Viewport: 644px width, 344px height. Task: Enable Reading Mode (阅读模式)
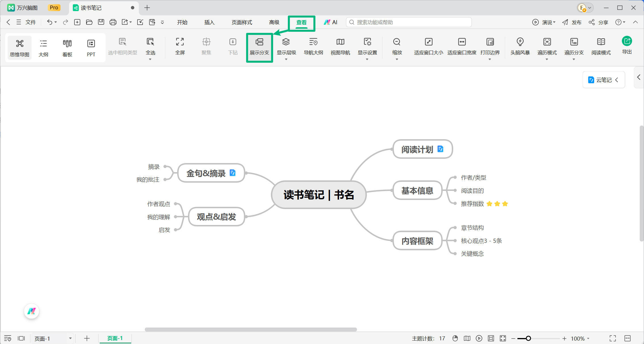coord(601,46)
